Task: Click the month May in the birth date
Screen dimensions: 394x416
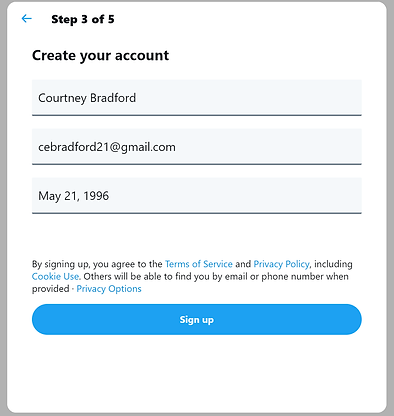Action: click(x=49, y=196)
